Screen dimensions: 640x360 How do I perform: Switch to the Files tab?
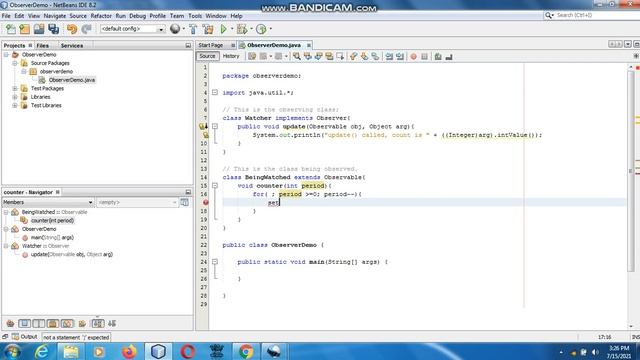click(42, 45)
